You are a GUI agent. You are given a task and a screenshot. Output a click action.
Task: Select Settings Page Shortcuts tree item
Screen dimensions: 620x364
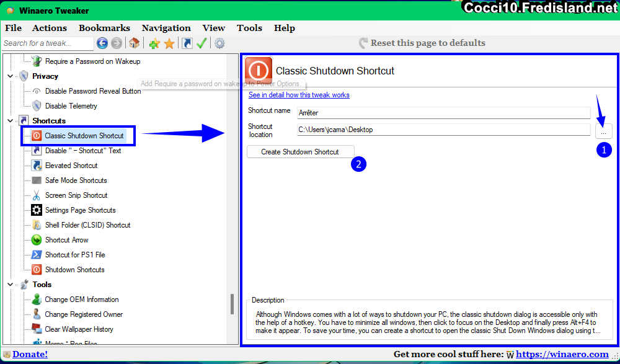tap(80, 210)
